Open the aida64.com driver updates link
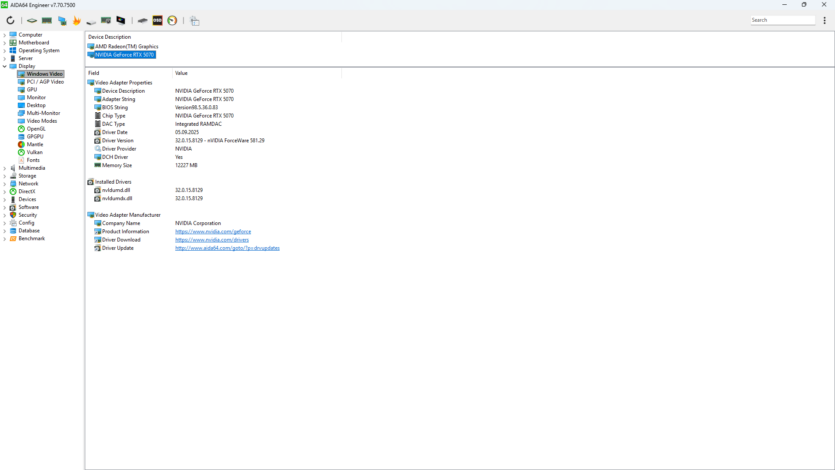Image resolution: width=835 pixels, height=470 pixels. pyautogui.click(x=227, y=248)
